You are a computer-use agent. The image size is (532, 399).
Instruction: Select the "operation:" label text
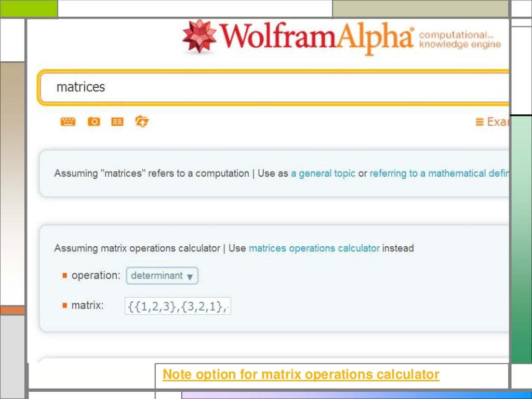point(96,275)
